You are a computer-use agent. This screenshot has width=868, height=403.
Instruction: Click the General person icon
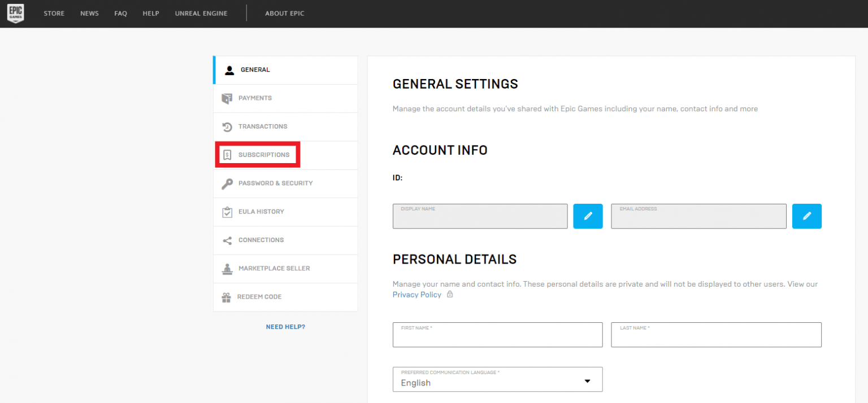[x=229, y=70]
